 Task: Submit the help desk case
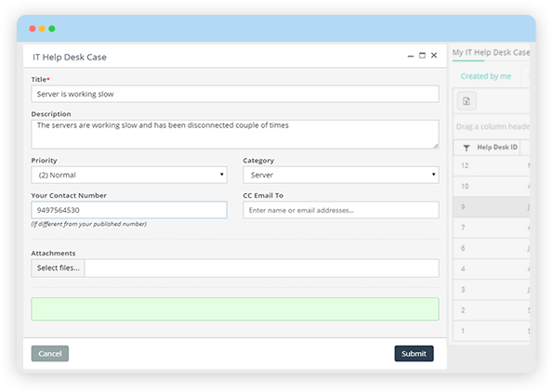pyautogui.click(x=414, y=354)
